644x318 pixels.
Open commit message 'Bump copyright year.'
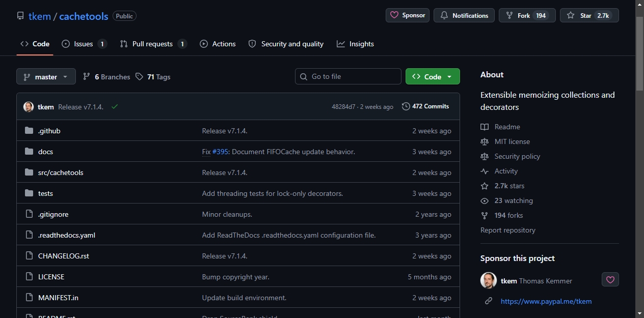pos(235,277)
